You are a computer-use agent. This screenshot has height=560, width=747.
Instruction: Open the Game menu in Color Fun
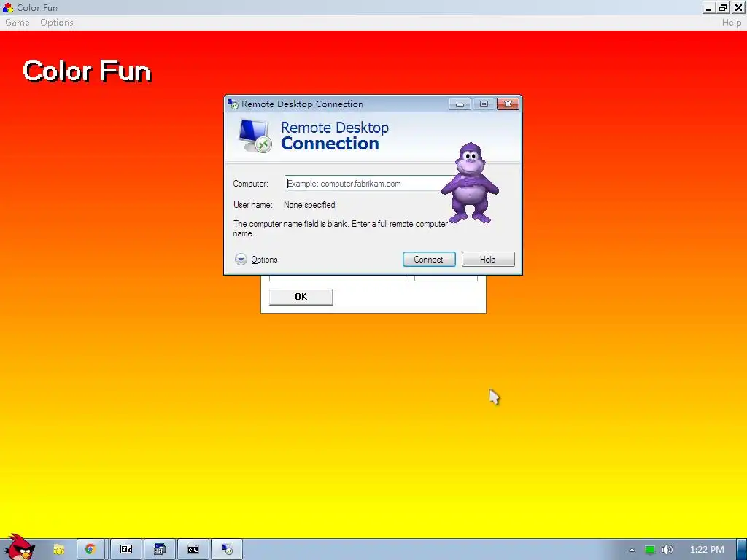[18, 23]
